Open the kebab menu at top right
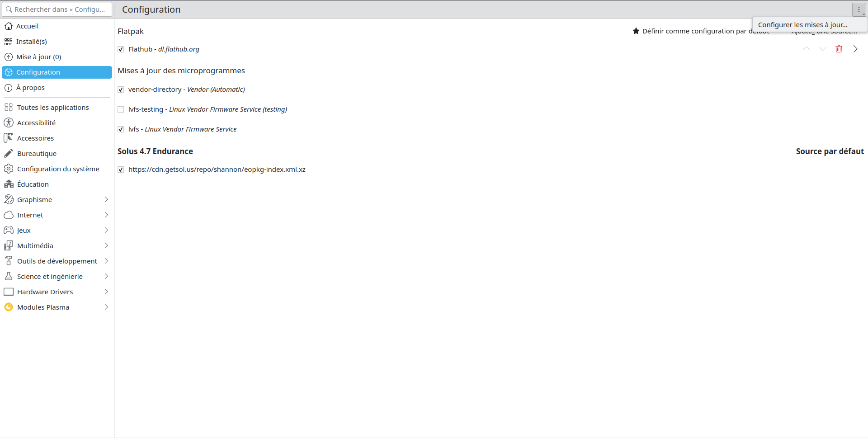Viewport: 868px width, 438px height. pyautogui.click(x=859, y=9)
